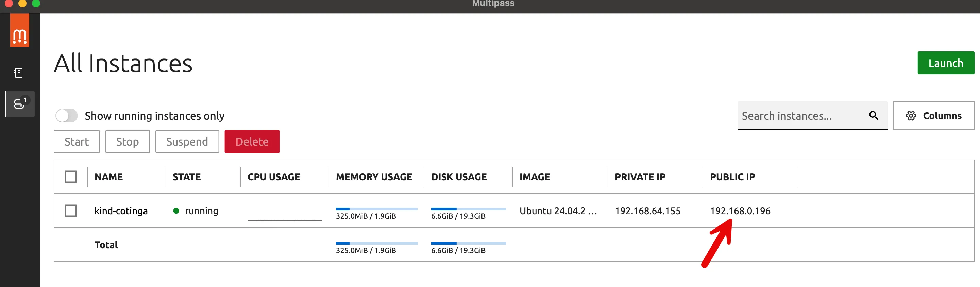Screen dimensions: 980x287
Task: Click the Columns gear icon
Action: [911, 116]
